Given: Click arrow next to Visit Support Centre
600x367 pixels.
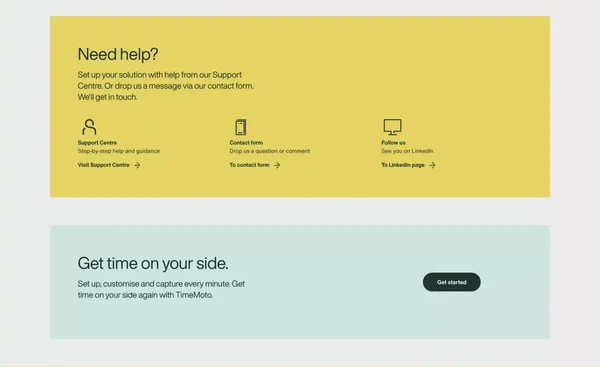Looking at the screenshot, I should 137,165.
